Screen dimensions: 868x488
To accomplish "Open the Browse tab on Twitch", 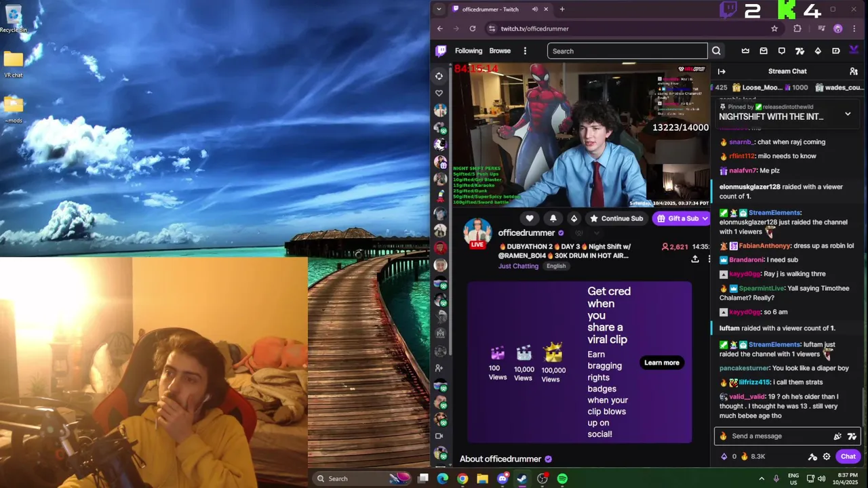I will tap(500, 51).
